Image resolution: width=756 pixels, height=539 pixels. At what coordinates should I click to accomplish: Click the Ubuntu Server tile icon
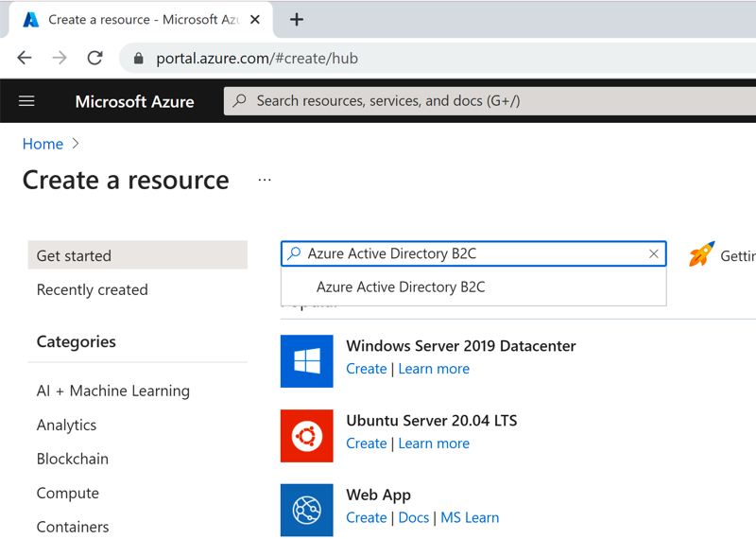pos(306,436)
